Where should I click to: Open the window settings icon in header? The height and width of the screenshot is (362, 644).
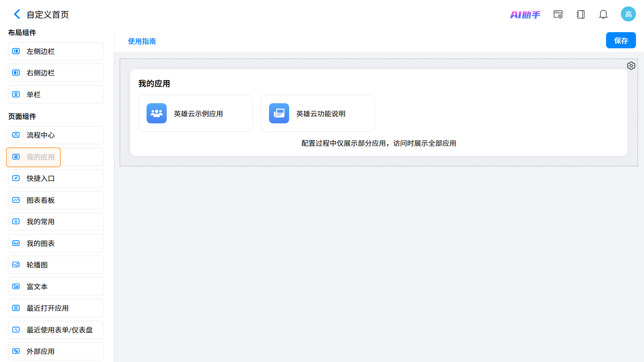[558, 14]
